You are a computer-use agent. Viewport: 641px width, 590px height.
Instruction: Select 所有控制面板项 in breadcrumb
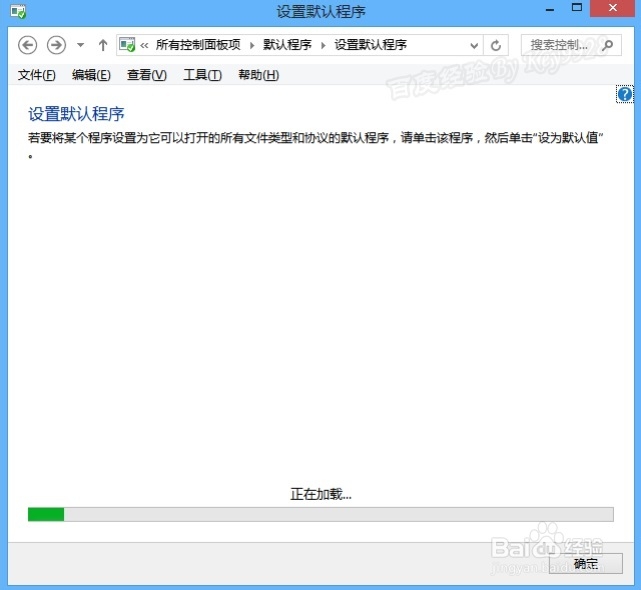tap(198, 45)
